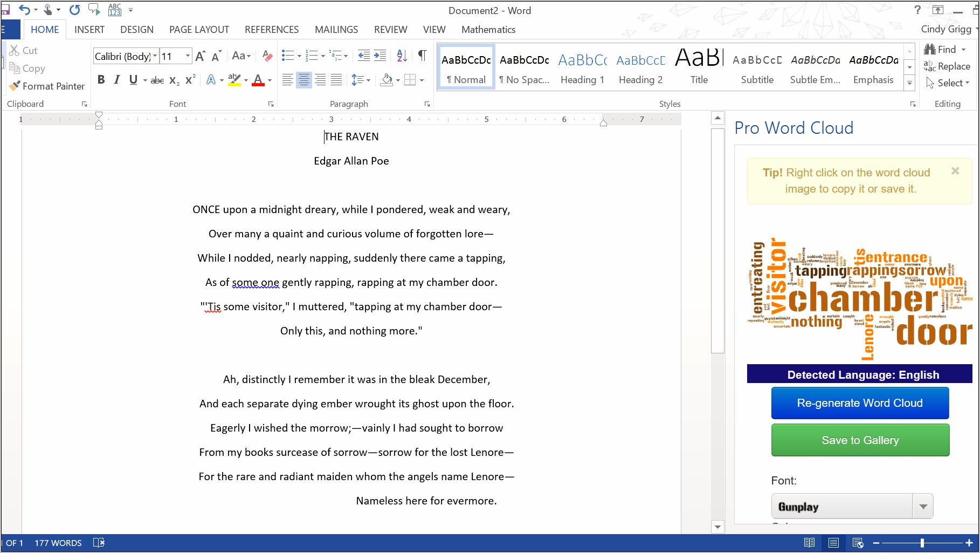Click the Copy command

(27, 69)
